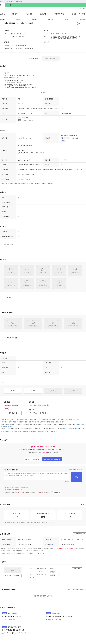The height and width of the screenshot is (644, 86).
Task: Open the 채용정보 main menu
Action: (15, 14)
